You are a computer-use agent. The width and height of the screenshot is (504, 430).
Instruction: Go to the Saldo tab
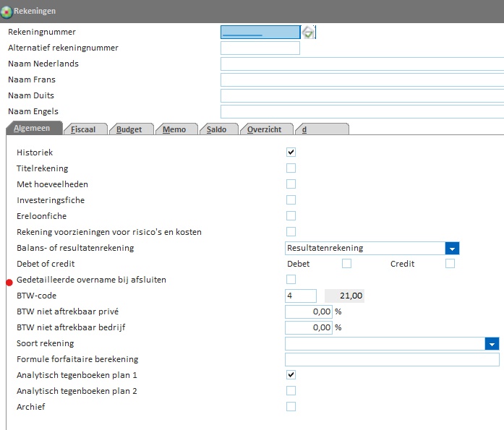pos(216,129)
